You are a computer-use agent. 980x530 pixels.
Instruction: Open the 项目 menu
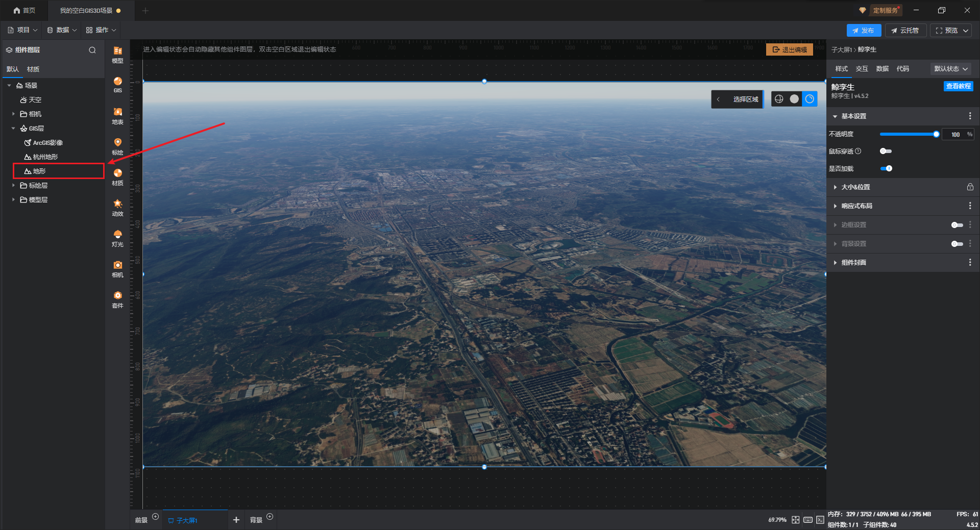pos(23,30)
